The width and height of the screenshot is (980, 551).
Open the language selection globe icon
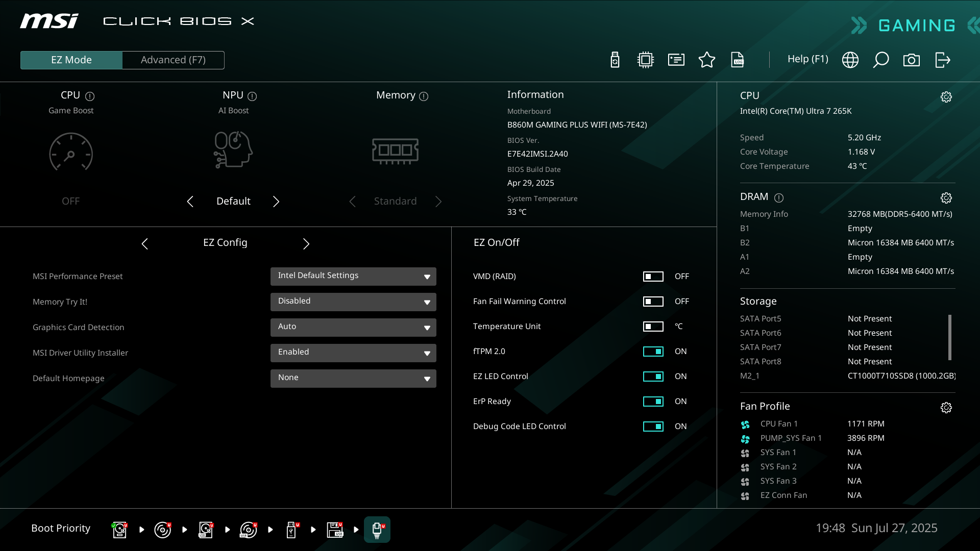tap(850, 60)
